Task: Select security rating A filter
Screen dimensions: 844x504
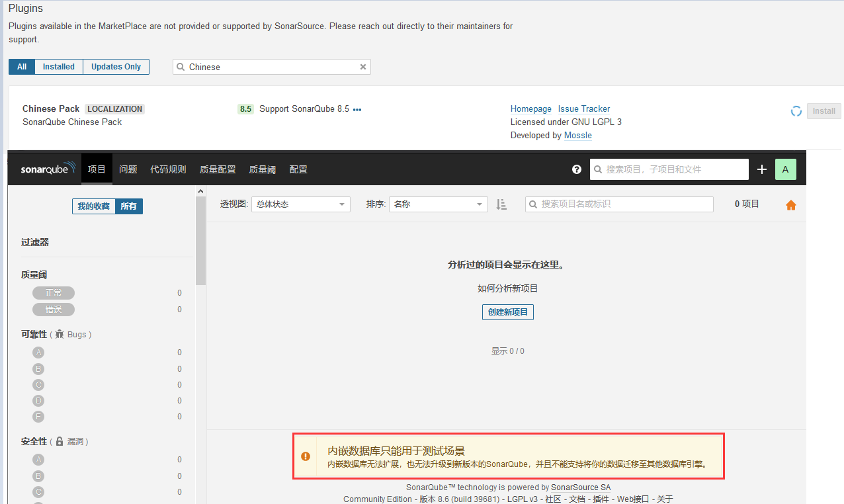Action: pyautogui.click(x=38, y=460)
